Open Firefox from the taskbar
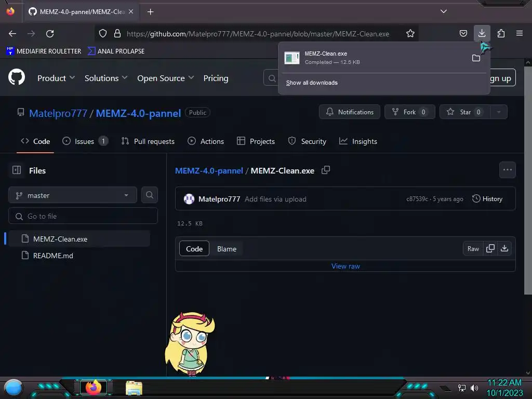Viewport: 532px width, 399px height. (94, 387)
